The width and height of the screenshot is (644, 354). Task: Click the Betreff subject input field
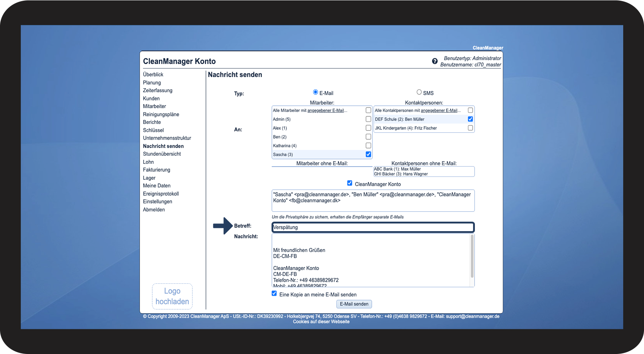pyautogui.click(x=372, y=227)
